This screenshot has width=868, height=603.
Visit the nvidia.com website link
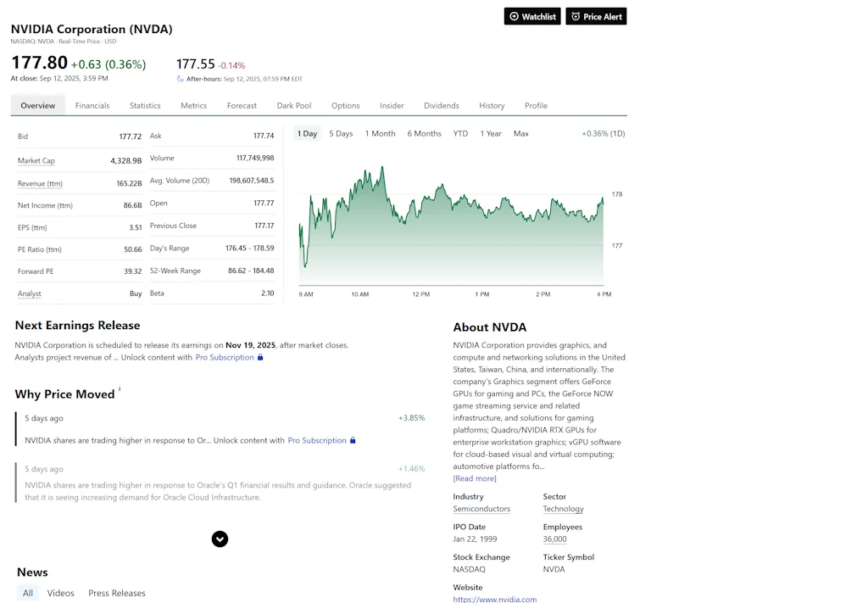coord(495,599)
